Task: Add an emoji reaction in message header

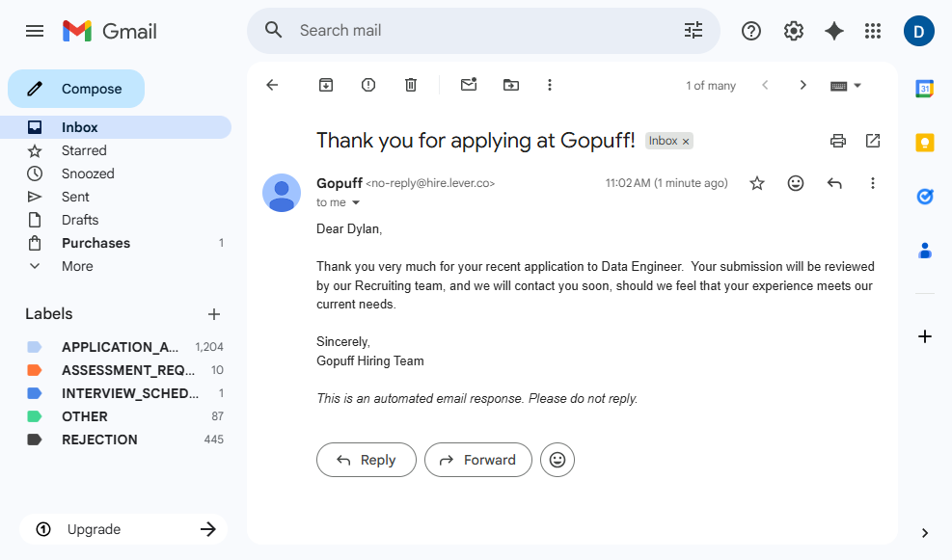Action: [x=796, y=183]
